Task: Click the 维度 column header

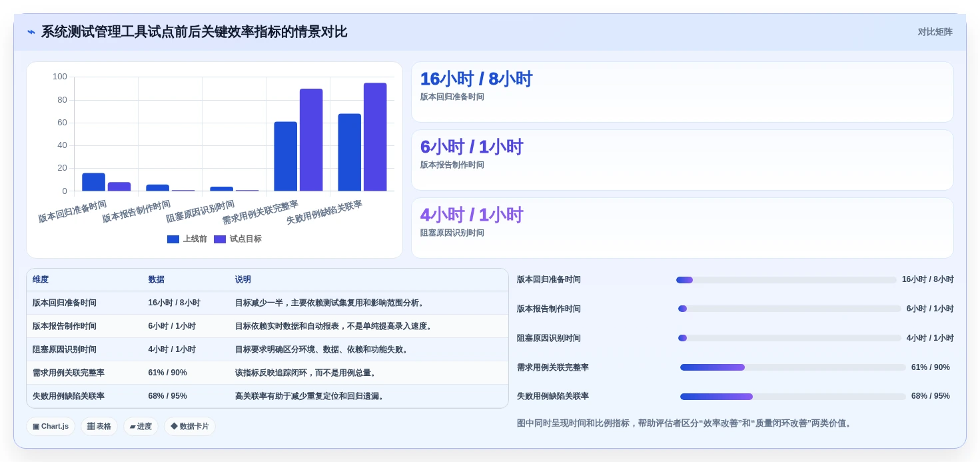Action: click(x=41, y=280)
